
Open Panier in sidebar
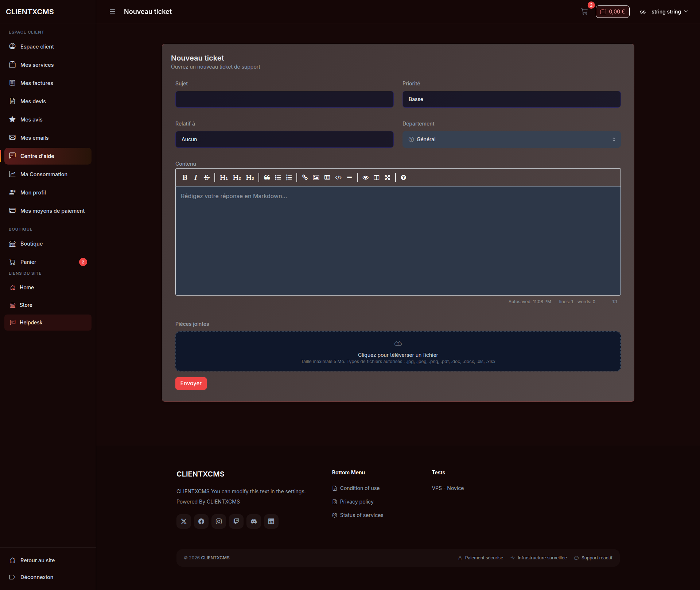(x=48, y=262)
